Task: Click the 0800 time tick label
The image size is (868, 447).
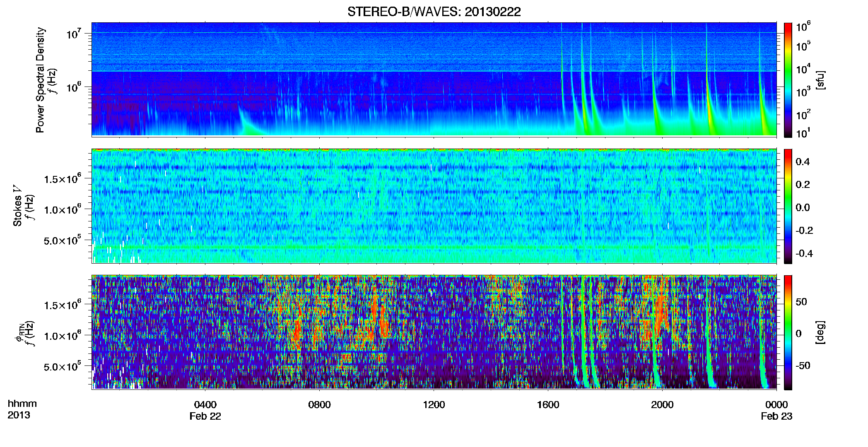Action: tap(320, 404)
